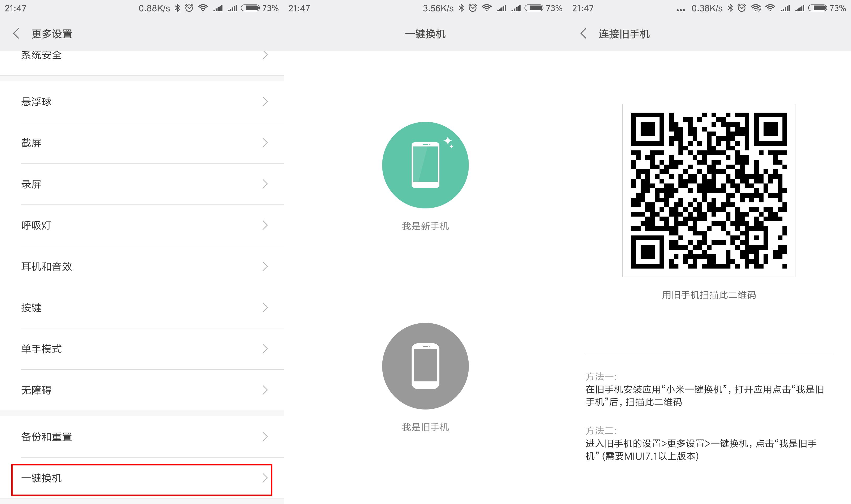The image size is (851, 504).
Task: Open 一键换机 entry
Action: 142,478
